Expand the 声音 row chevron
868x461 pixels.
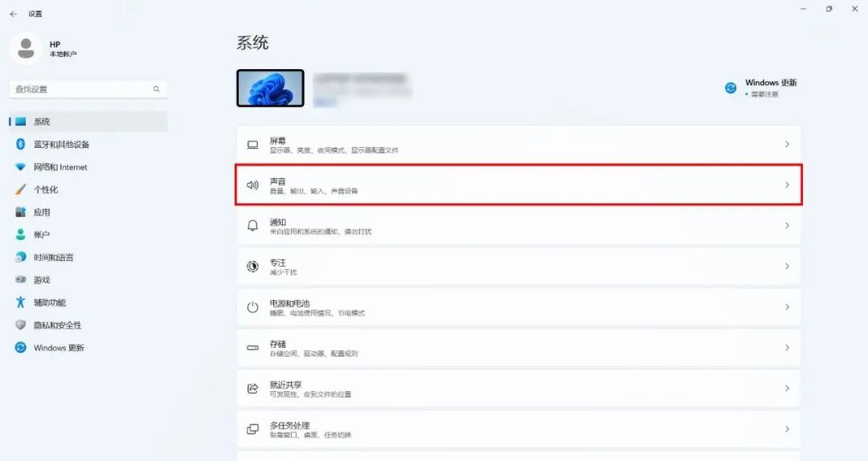click(787, 185)
